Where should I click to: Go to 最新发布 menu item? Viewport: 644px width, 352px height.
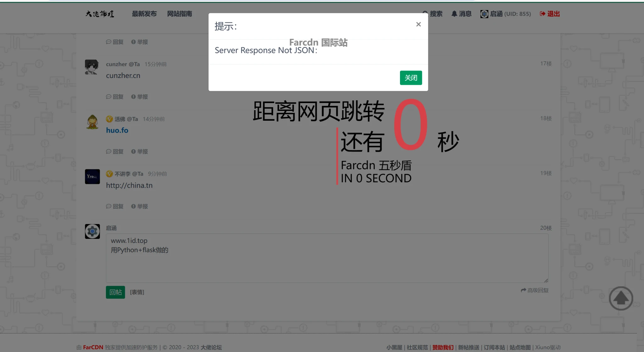click(x=144, y=14)
